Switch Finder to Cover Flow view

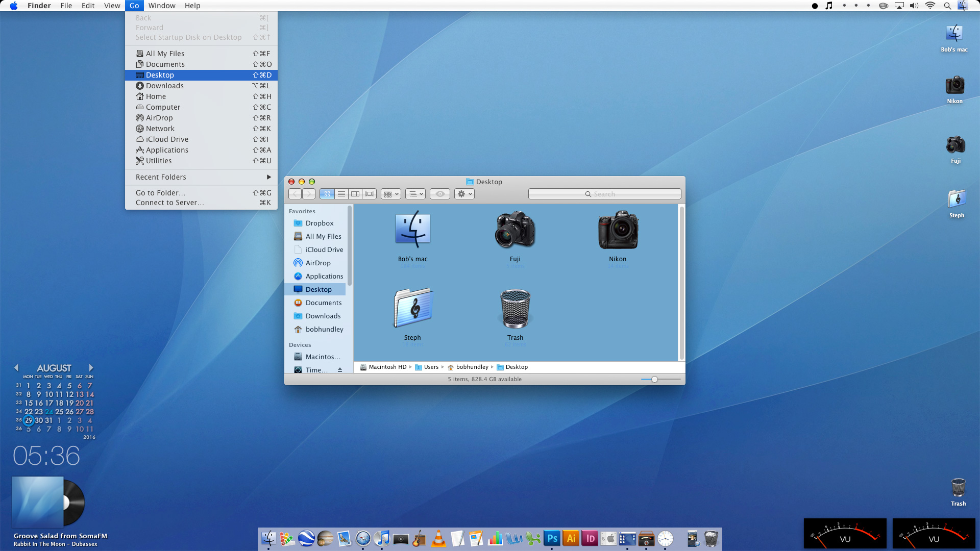pos(370,194)
